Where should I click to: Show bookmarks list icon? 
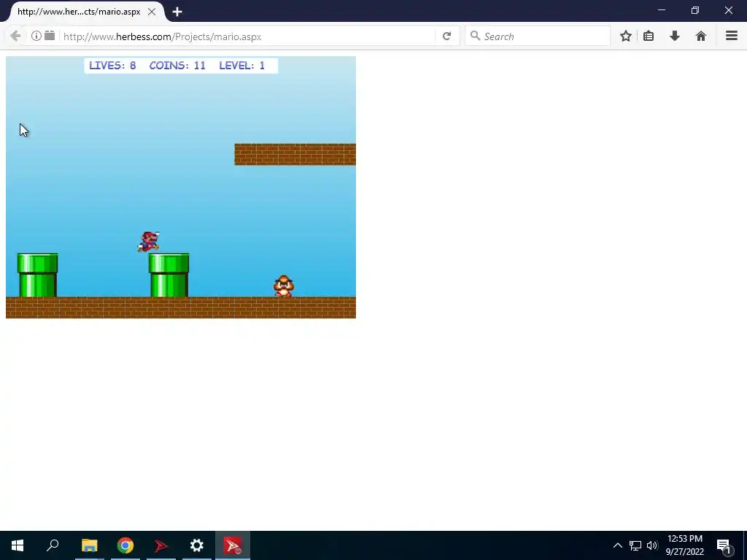[x=649, y=36]
